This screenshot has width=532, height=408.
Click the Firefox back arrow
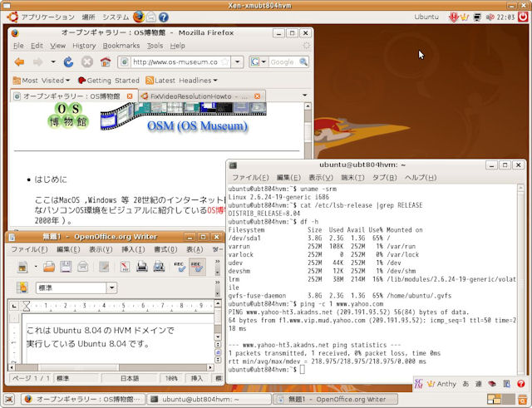[19, 62]
